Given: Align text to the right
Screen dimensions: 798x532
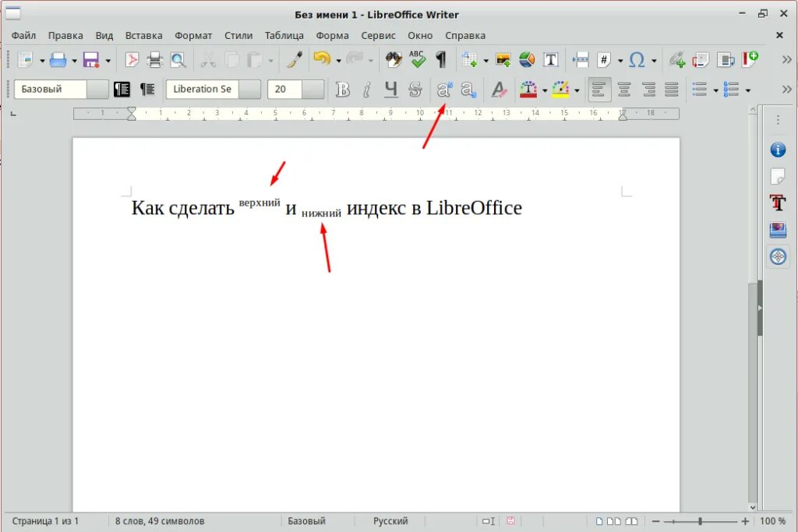Looking at the screenshot, I should (648, 90).
